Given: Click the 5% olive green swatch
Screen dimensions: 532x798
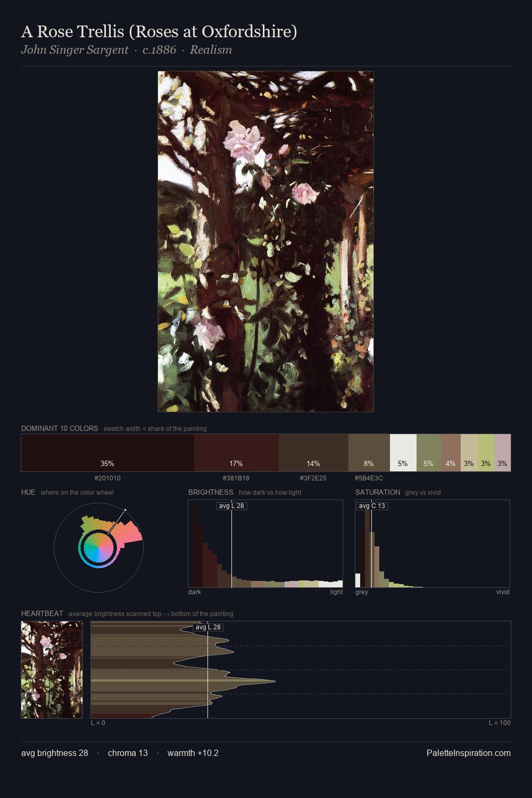Looking at the screenshot, I should 429,453.
